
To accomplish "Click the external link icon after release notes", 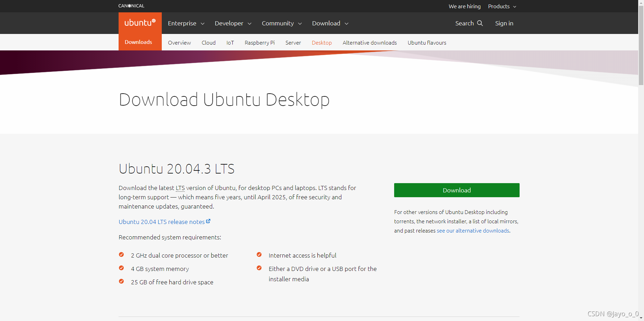I will point(208,222).
